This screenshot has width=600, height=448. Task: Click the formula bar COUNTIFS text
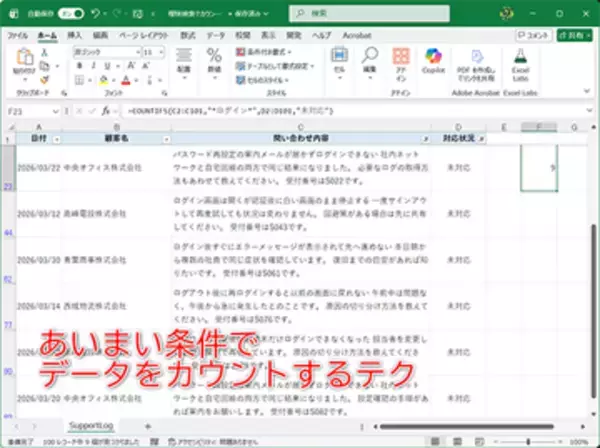pos(231,111)
